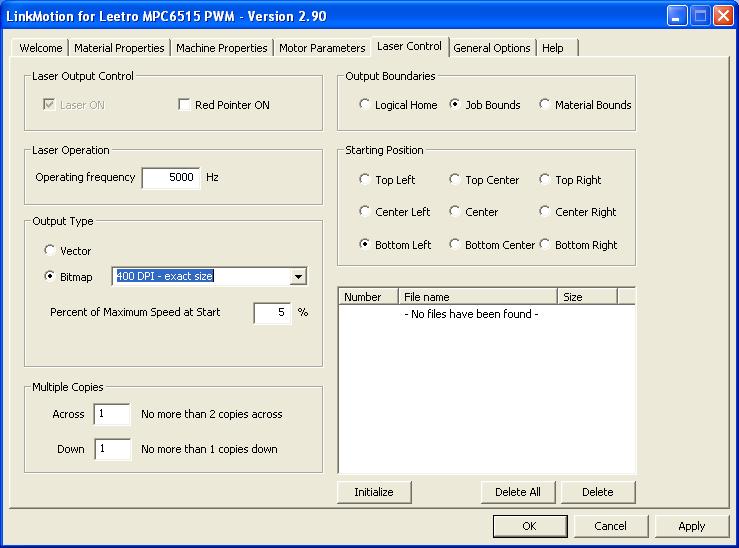This screenshot has width=739, height=548.
Task: Click the Delete All button
Action: pos(517,492)
